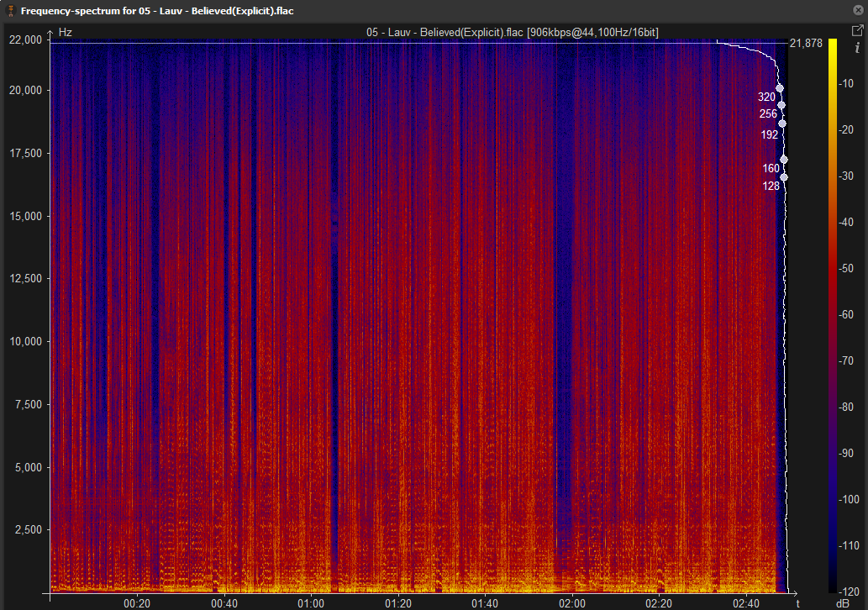
Task: Click the 02:00 time axis label
Action: [x=572, y=603]
